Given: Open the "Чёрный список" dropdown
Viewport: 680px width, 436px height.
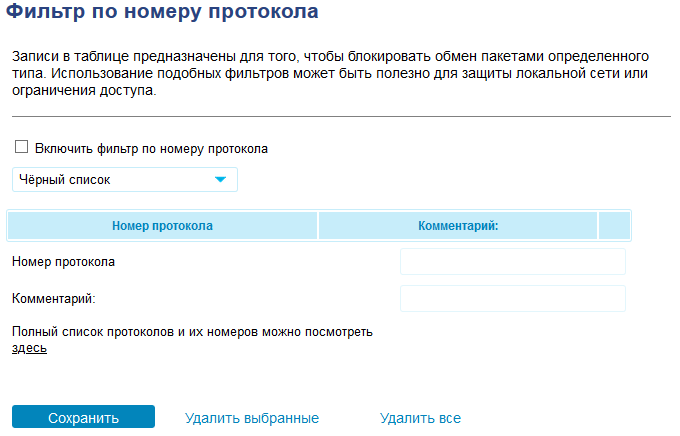Looking at the screenshot, I should (x=115, y=180).
